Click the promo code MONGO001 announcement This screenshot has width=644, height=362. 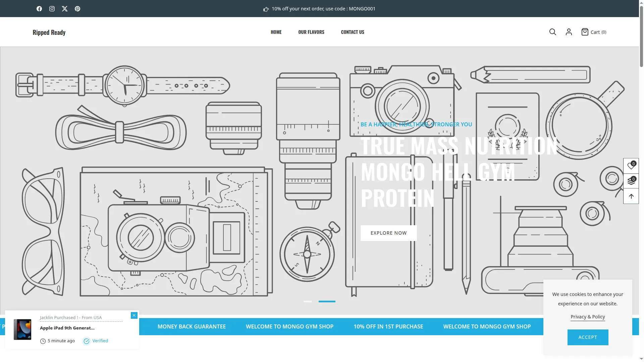(x=323, y=9)
